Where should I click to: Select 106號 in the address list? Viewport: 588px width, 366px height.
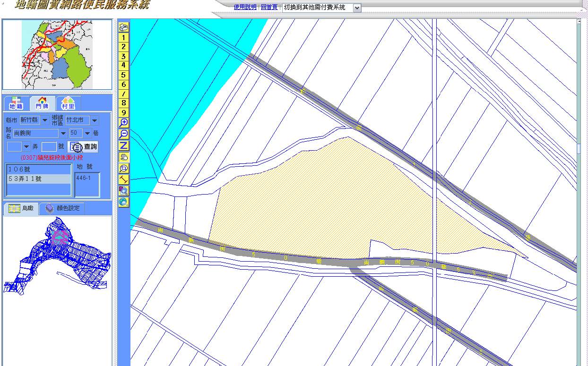click(x=38, y=169)
